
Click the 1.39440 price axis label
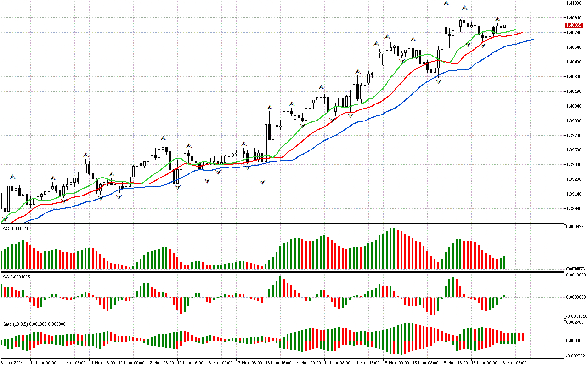pyautogui.click(x=574, y=165)
